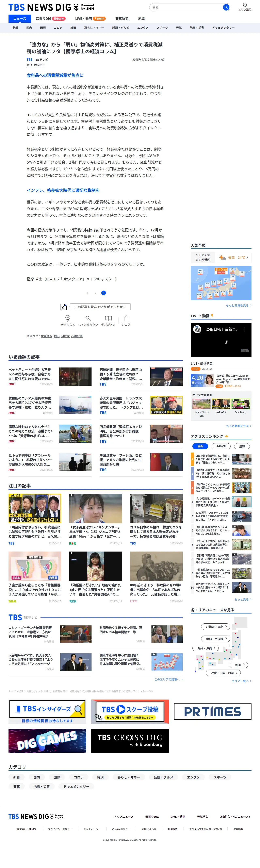
Task: Open the TBS CROSS DIG with Bloomberg banner
Action: click(x=130, y=741)
